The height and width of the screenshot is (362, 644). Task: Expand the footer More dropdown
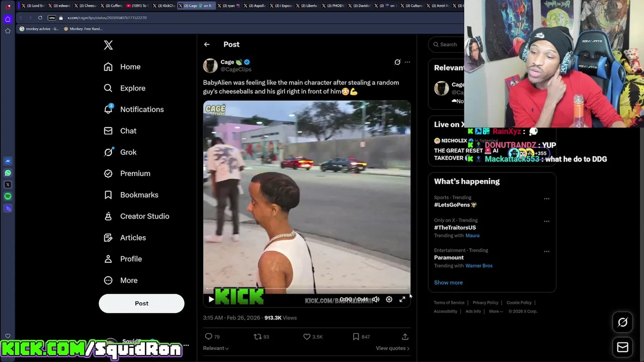tap(496, 311)
